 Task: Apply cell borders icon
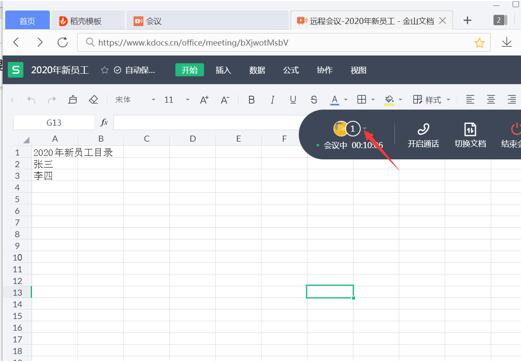click(x=361, y=99)
